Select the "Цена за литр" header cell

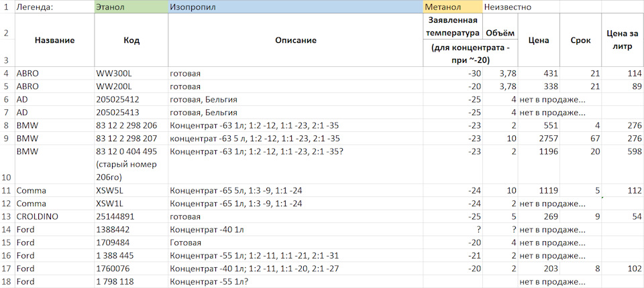[622, 40]
